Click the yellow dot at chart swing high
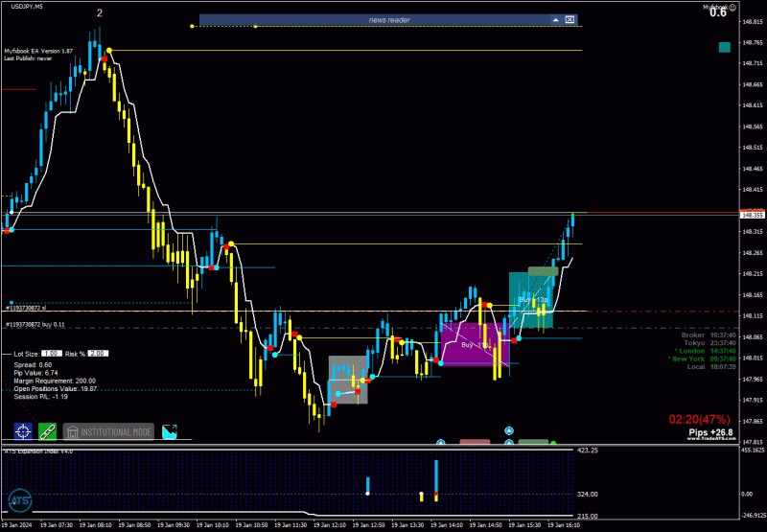The height and width of the screenshot is (532, 767). point(109,51)
